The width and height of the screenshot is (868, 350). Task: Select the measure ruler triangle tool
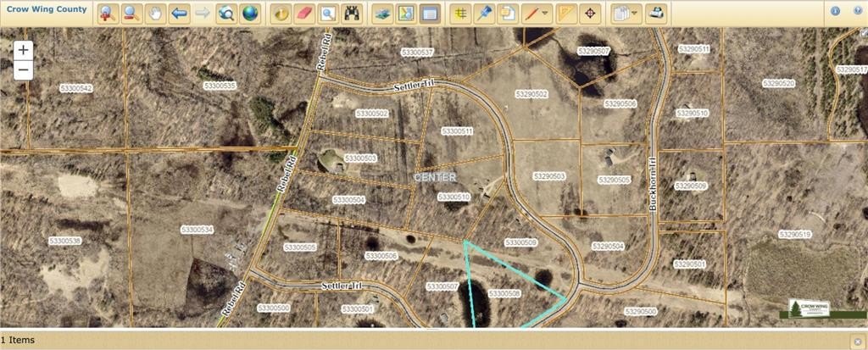click(x=568, y=14)
